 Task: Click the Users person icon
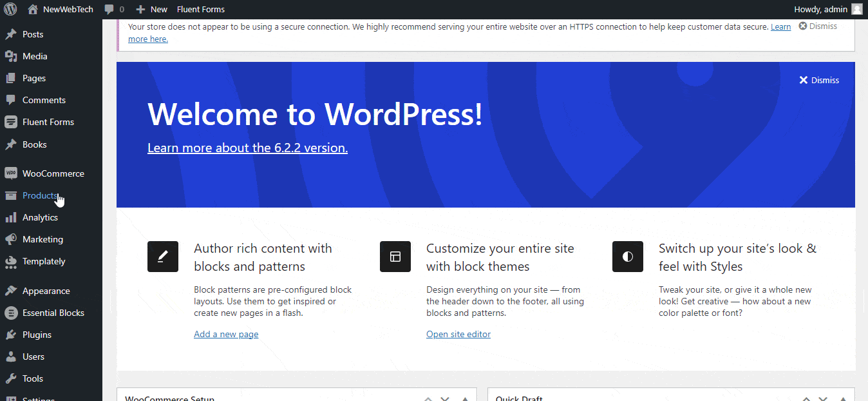pos(11,357)
